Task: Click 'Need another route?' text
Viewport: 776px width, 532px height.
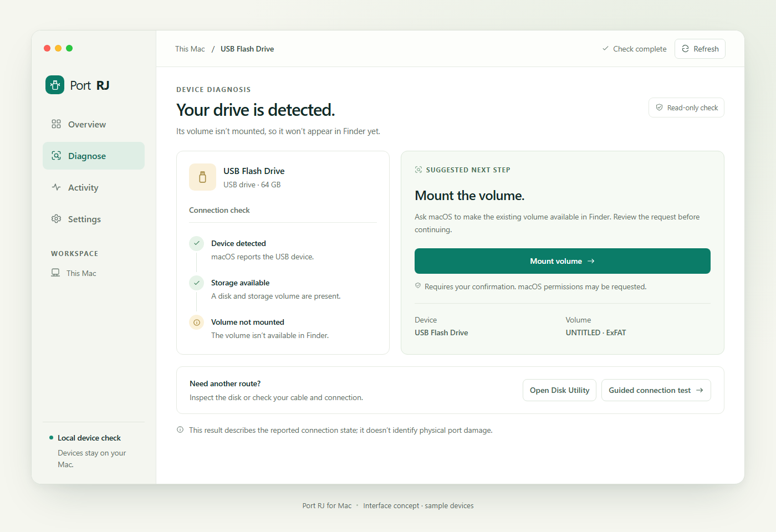Action: (225, 383)
